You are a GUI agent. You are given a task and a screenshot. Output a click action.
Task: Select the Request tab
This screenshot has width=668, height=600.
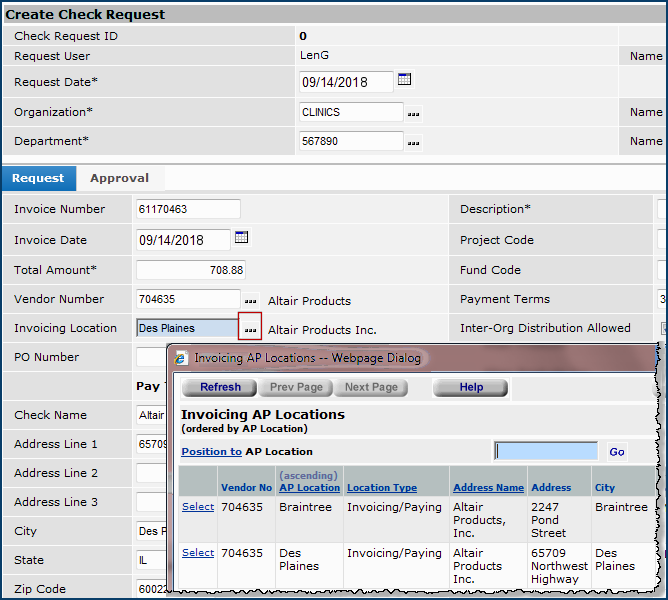pos(38,178)
